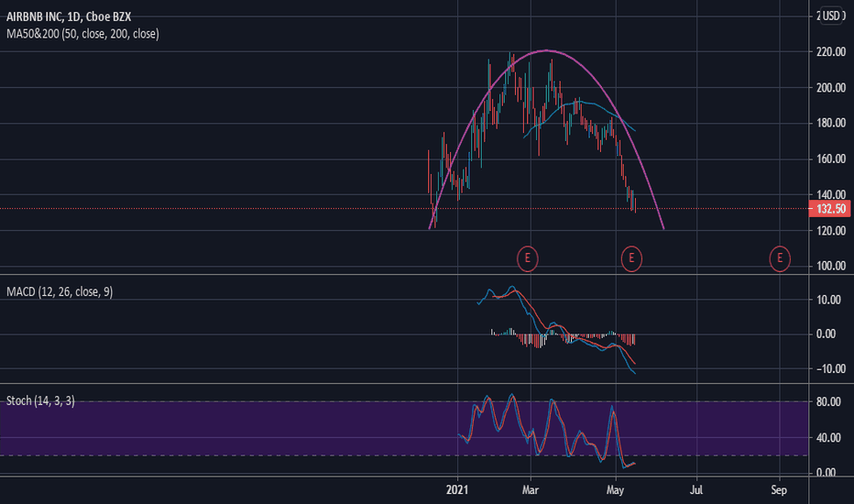Click the earnings marker near March

click(x=527, y=258)
